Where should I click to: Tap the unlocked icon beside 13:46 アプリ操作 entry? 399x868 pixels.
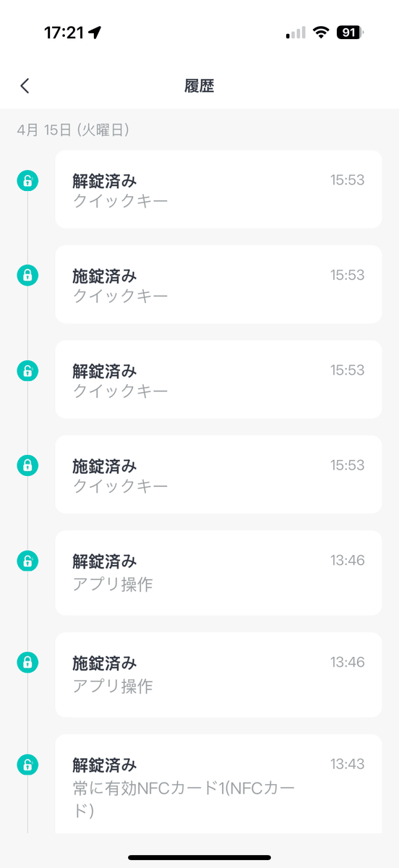(x=27, y=561)
